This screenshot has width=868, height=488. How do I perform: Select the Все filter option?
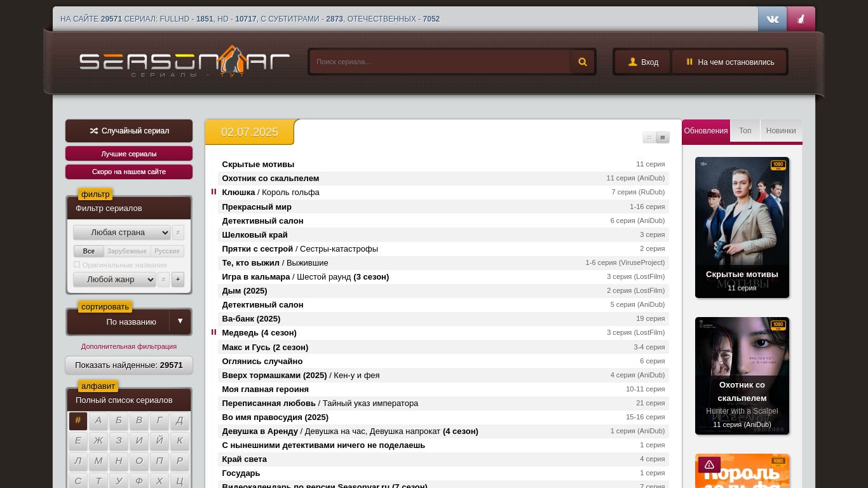[89, 252]
